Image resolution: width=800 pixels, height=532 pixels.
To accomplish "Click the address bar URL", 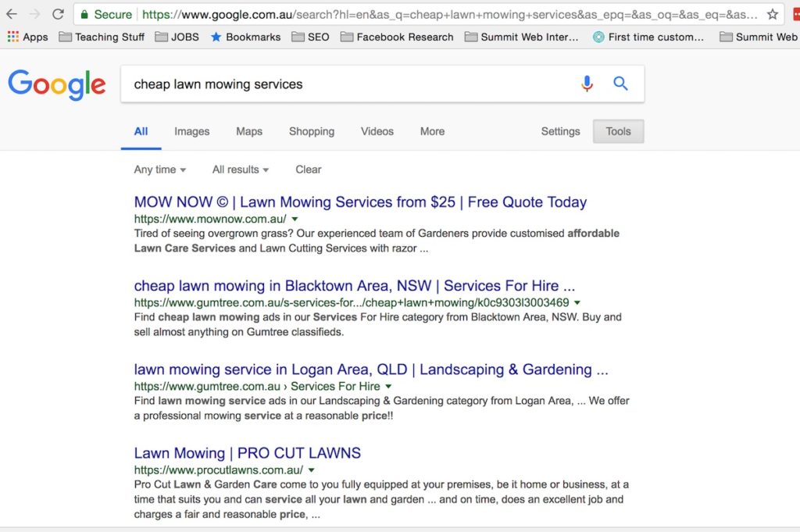I will tap(449, 14).
